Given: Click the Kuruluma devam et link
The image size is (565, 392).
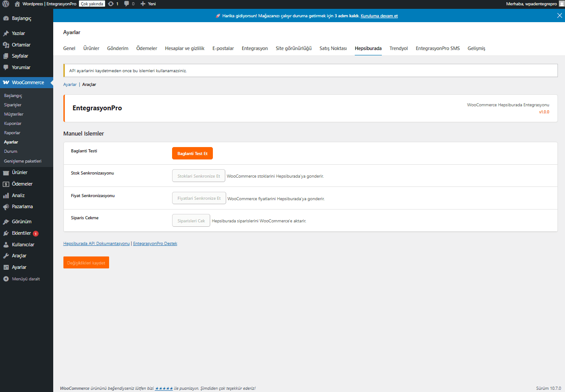Looking at the screenshot, I should click(379, 16).
